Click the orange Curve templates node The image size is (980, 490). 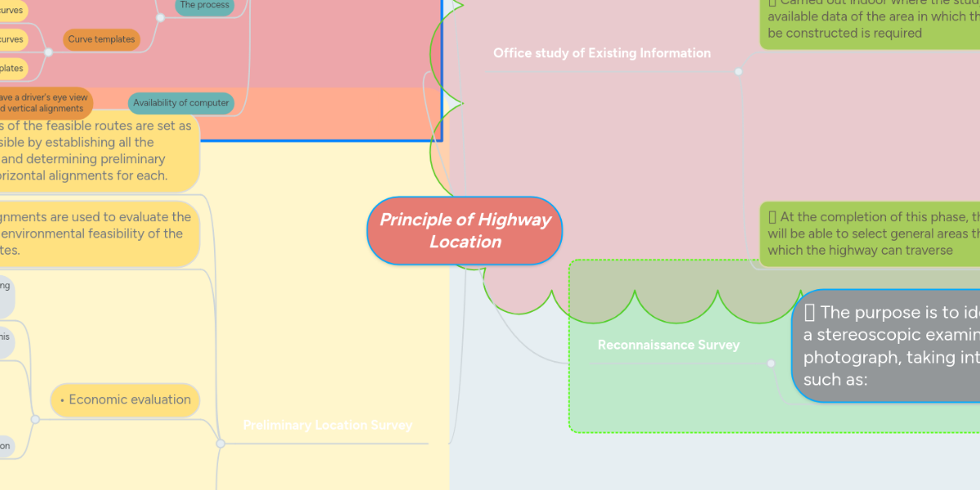tap(101, 39)
